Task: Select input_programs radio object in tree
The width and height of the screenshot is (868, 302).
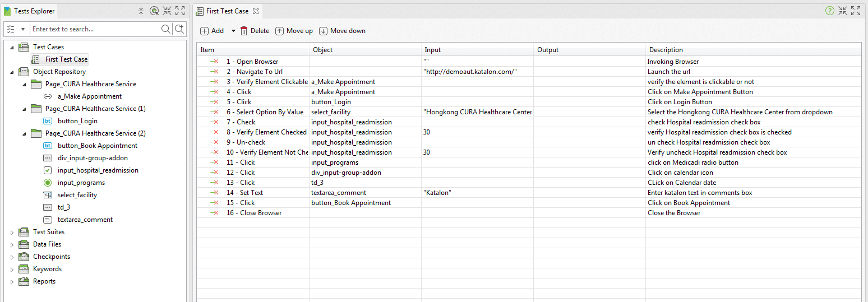Action: [81, 183]
